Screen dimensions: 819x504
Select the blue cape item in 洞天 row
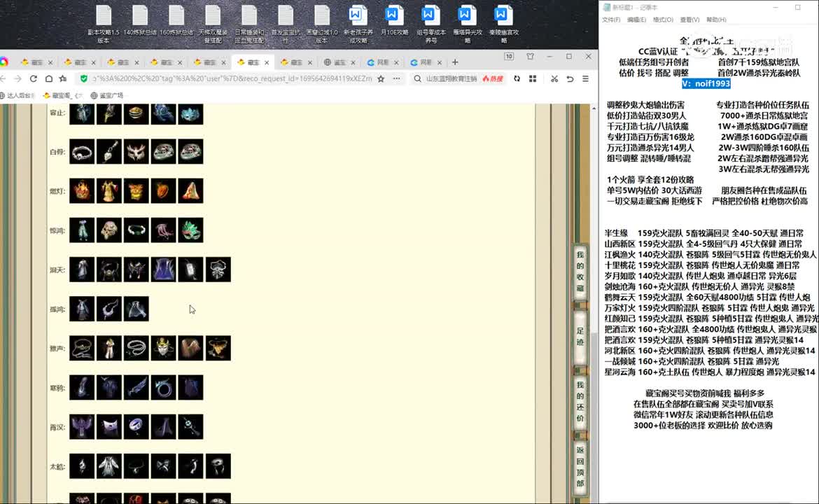(164, 269)
